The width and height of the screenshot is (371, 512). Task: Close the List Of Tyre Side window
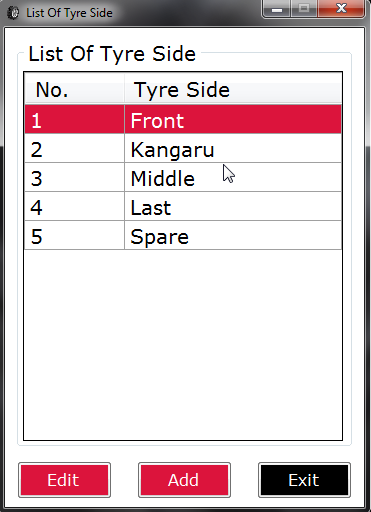341,8
